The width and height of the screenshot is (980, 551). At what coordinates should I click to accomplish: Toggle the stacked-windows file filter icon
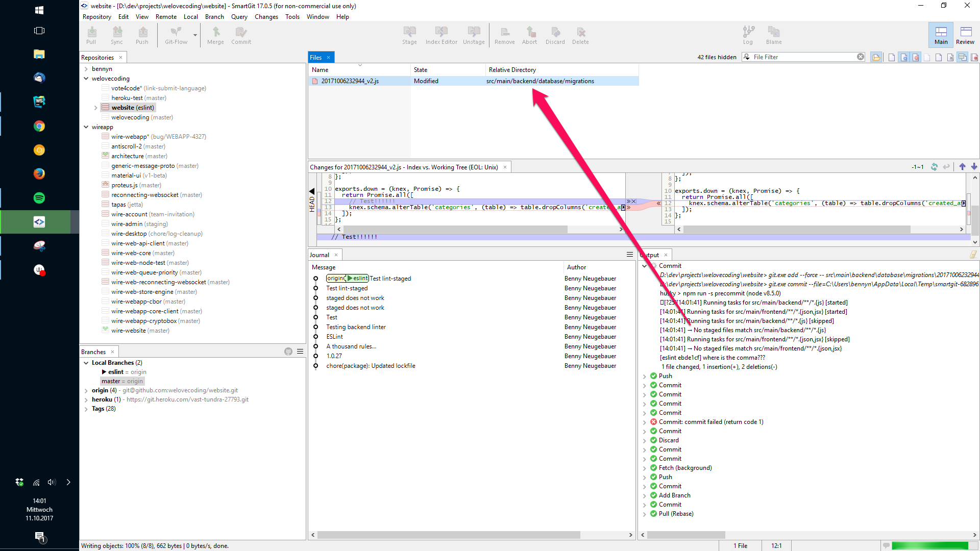point(962,57)
